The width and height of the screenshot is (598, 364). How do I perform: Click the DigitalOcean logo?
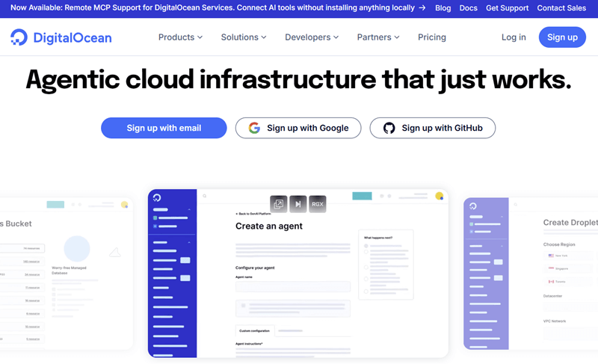pyautogui.click(x=61, y=37)
